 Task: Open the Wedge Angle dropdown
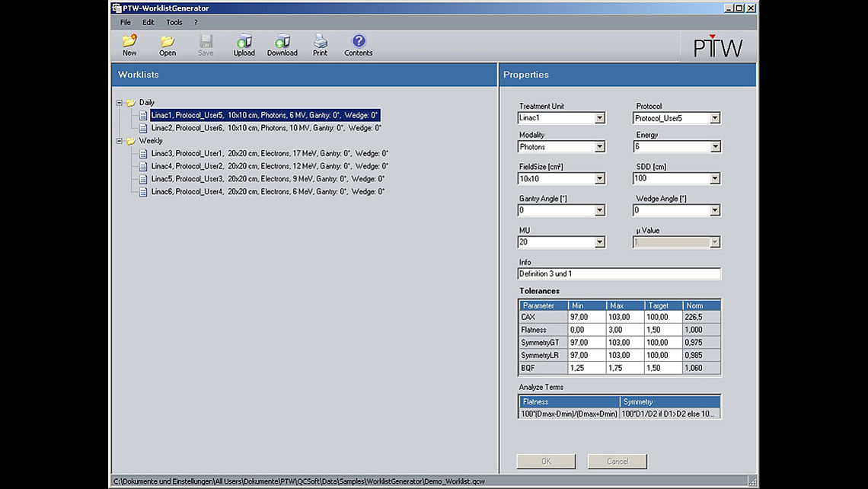714,210
